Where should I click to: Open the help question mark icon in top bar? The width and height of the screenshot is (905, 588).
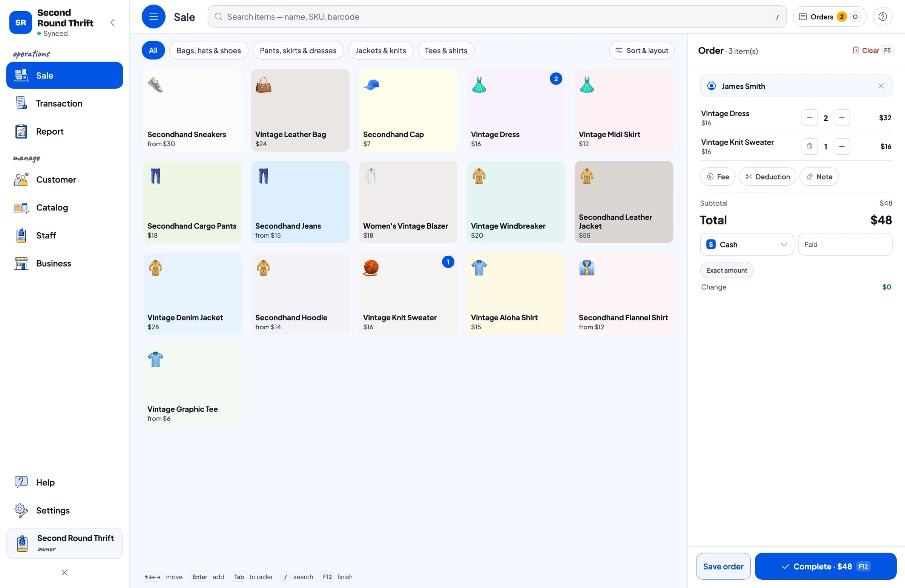(882, 17)
